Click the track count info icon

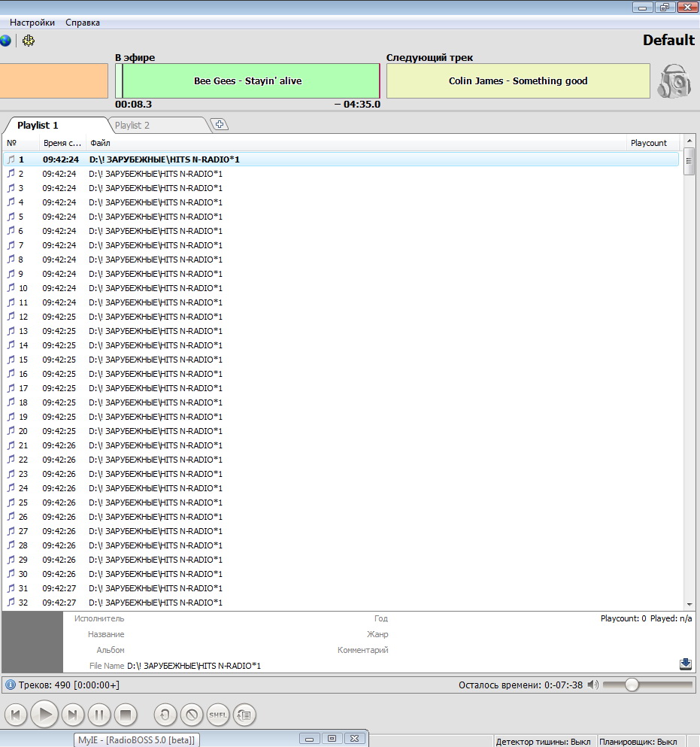10,685
